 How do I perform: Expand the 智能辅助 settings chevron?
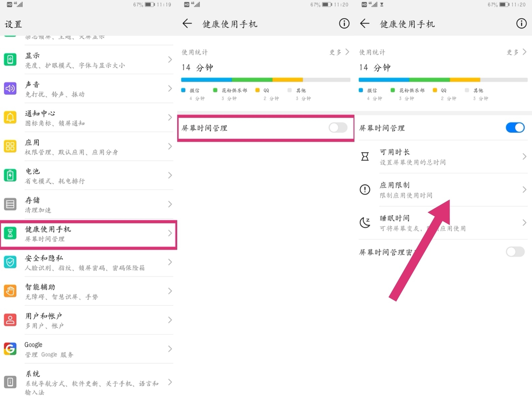click(170, 291)
